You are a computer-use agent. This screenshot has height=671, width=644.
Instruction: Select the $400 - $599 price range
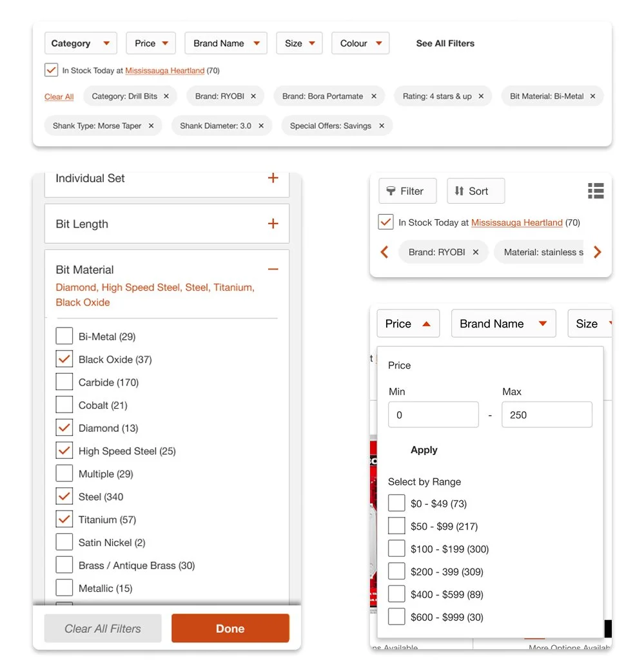(396, 594)
